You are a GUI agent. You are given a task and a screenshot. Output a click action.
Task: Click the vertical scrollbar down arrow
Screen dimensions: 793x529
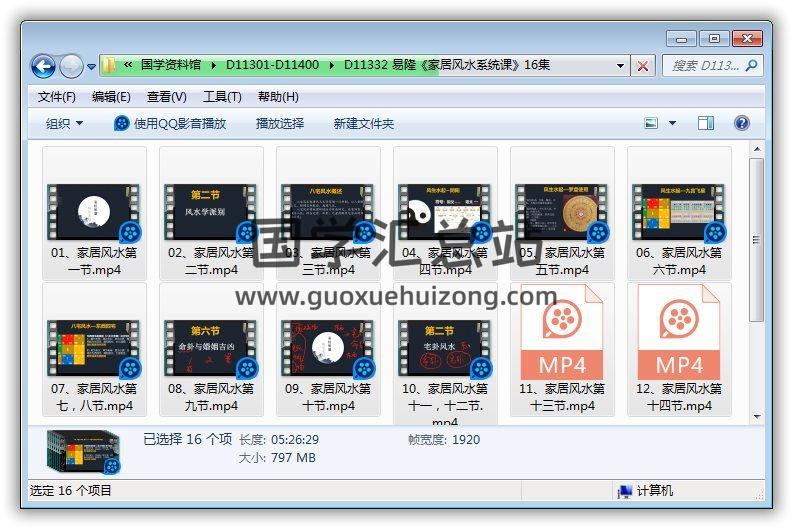pyautogui.click(x=757, y=416)
